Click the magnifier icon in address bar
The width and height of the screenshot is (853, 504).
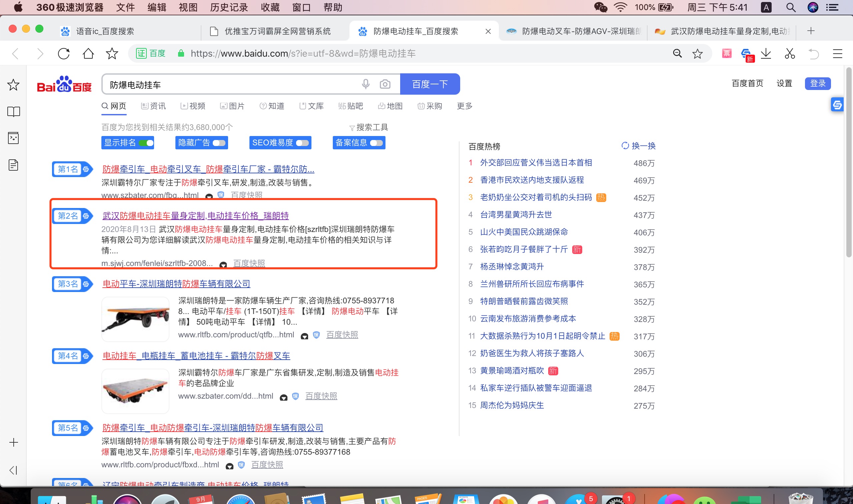677,53
